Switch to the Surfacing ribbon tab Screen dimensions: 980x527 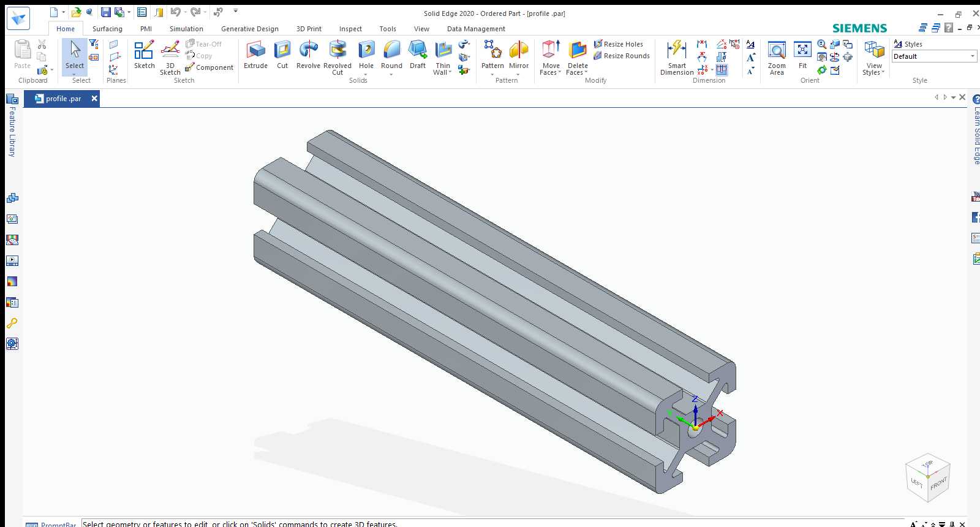tap(107, 29)
